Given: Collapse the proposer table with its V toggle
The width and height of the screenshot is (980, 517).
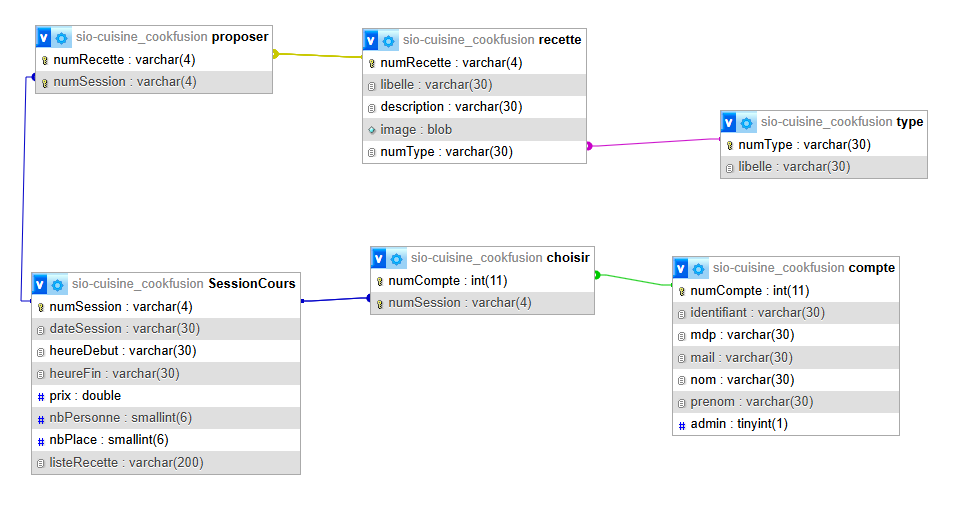Looking at the screenshot, I should point(44,38).
